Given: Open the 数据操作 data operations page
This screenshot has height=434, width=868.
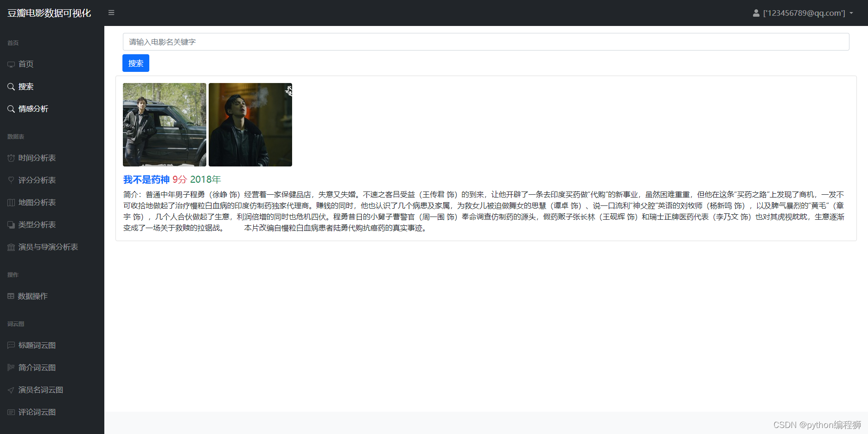Looking at the screenshot, I should pos(32,296).
